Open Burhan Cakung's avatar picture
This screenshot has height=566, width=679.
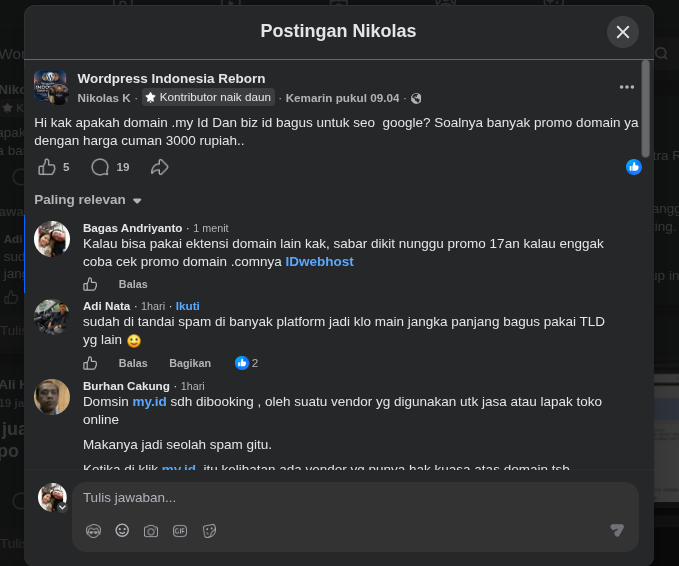(52, 397)
